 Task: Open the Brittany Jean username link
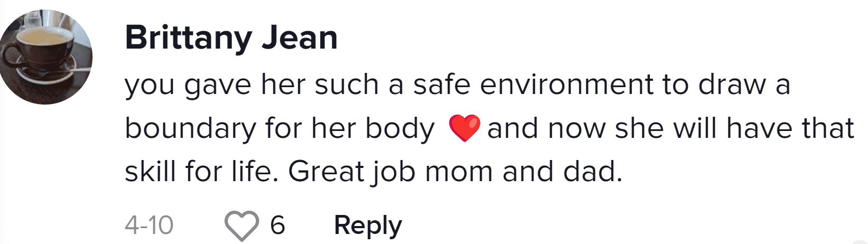pos(231,38)
